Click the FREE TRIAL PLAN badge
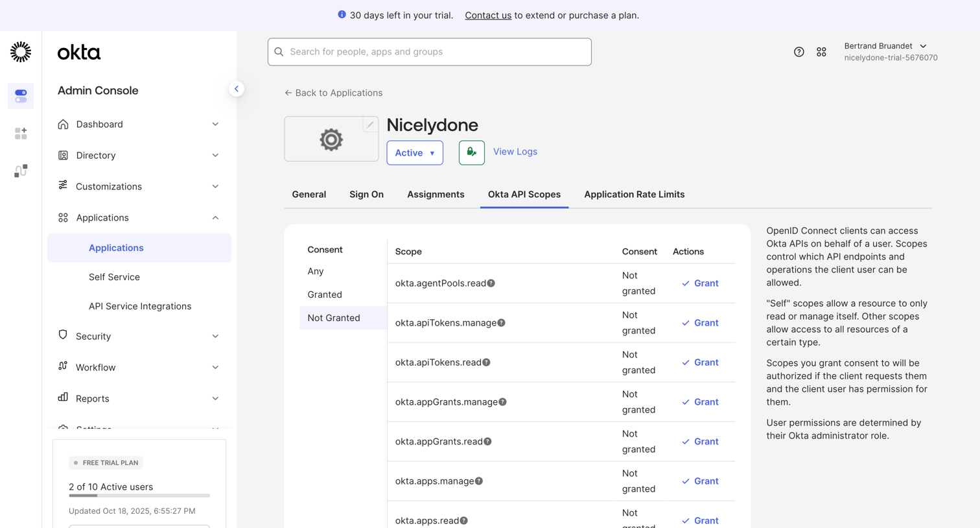This screenshot has width=980, height=528. pos(106,462)
